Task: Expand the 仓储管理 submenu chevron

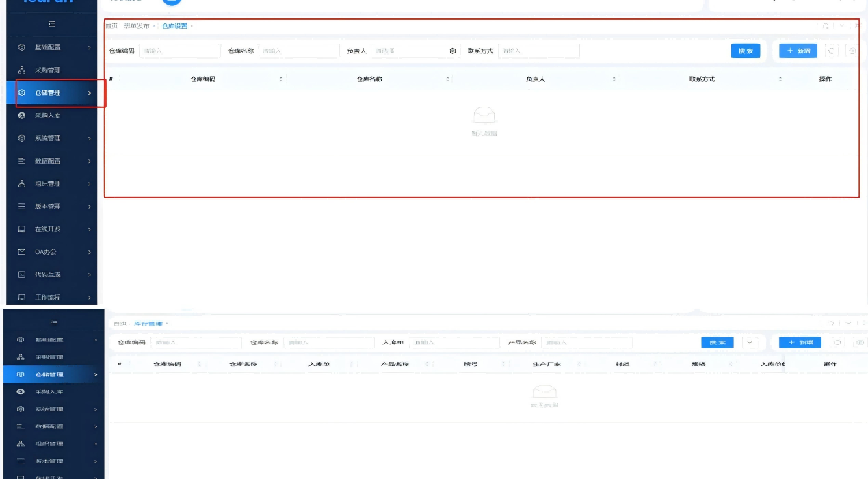Action: point(90,92)
